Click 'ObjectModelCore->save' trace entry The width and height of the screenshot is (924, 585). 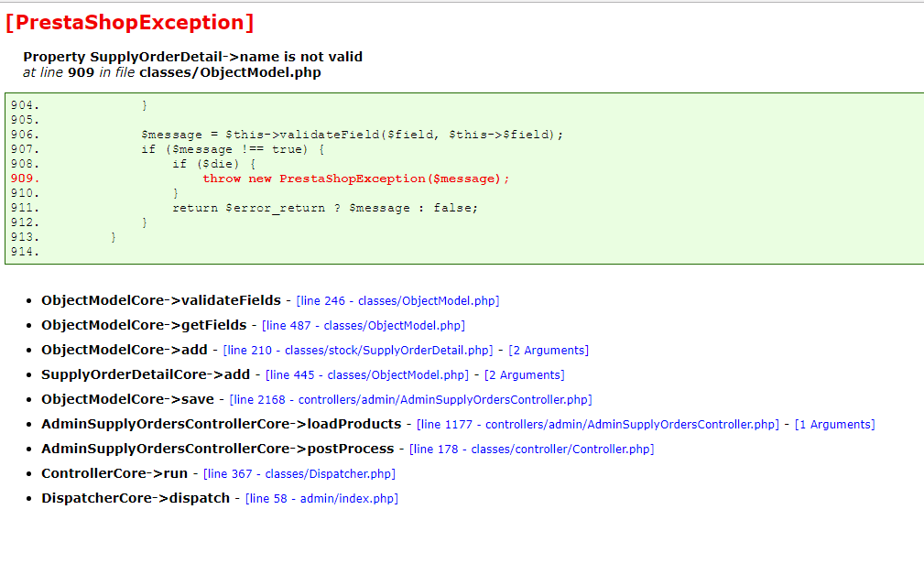(127, 399)
